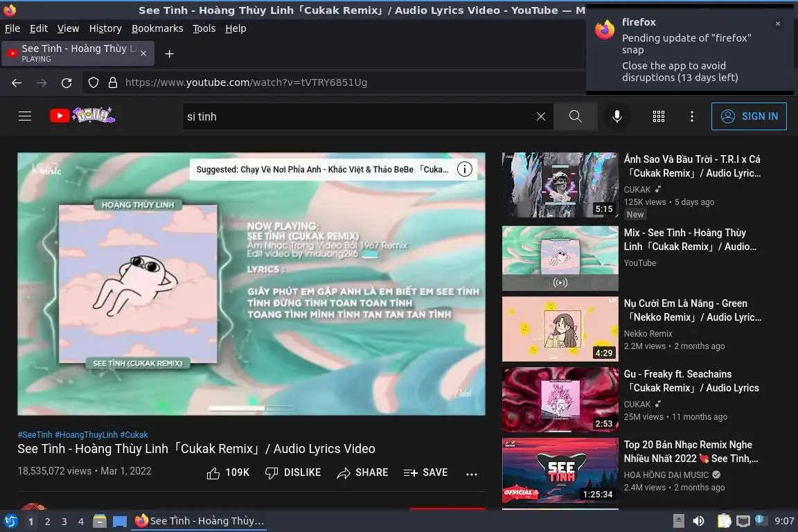Screen dimensions: 798x532
Task: Dismiss the firefox snap notification
Action: 778,24
